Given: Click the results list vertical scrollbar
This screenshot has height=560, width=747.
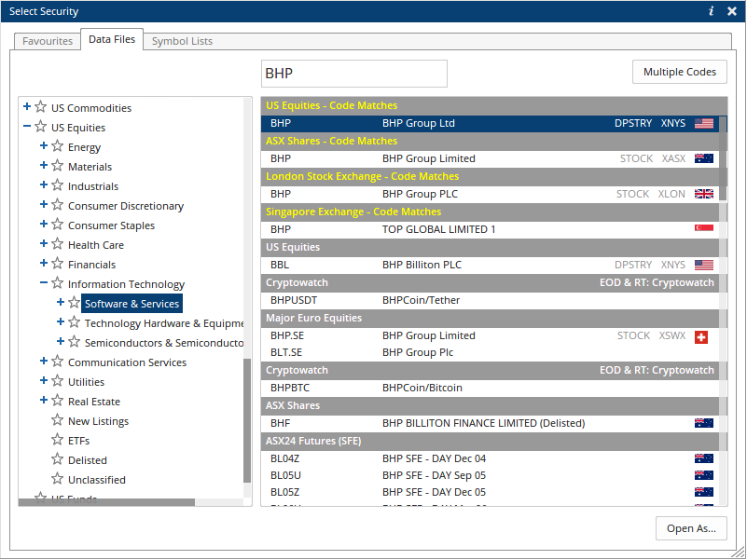Looking at the screenshot, I should click(723, 157).
